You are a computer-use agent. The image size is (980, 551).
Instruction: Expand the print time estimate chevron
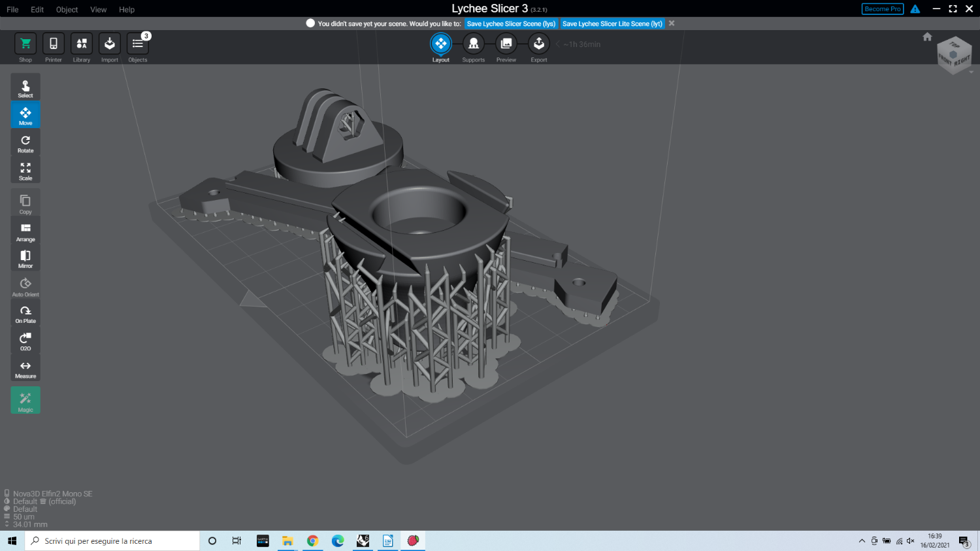558,44
